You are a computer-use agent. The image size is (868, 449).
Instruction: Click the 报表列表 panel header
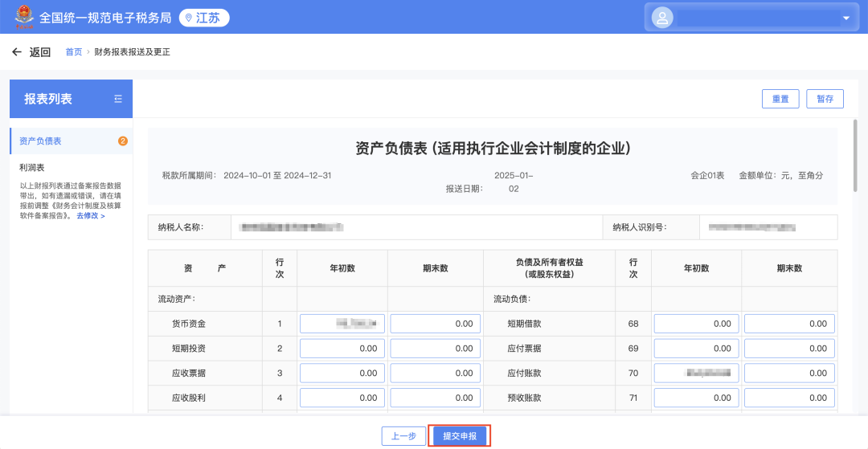pyautogui.click(x=71, y=99)
